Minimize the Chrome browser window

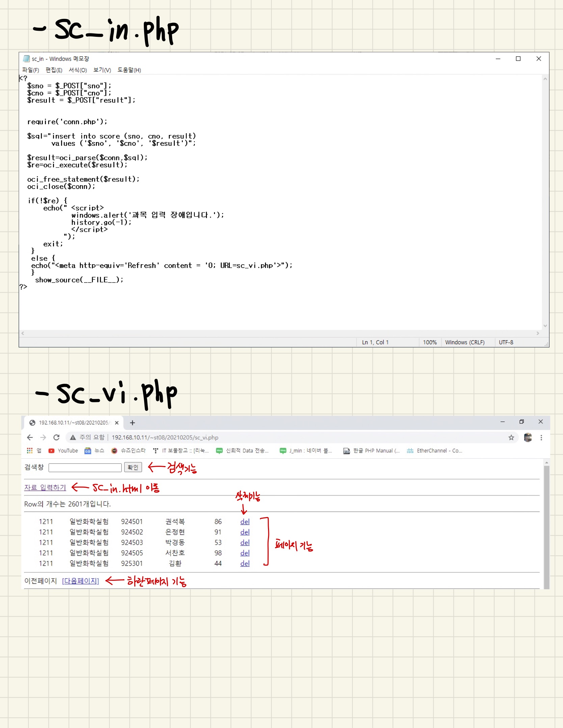[x=502, y=422]
